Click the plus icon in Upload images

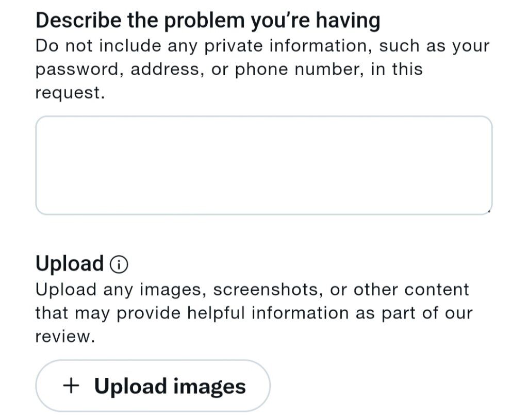coord(71,385)
